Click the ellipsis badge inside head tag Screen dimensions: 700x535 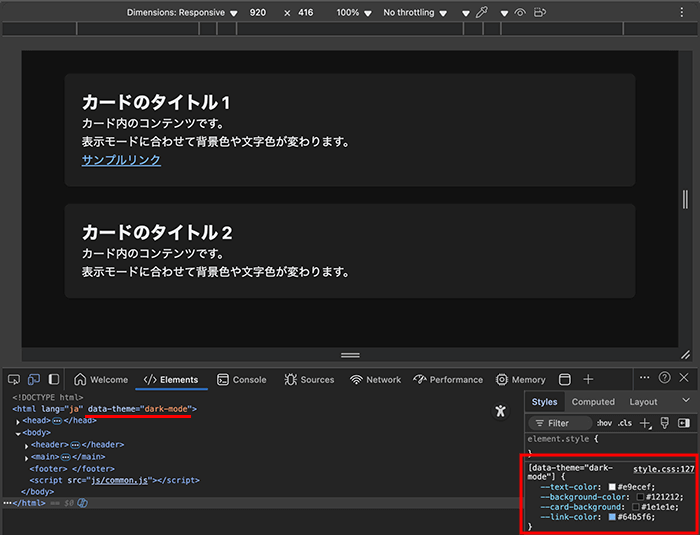(57, 421)
